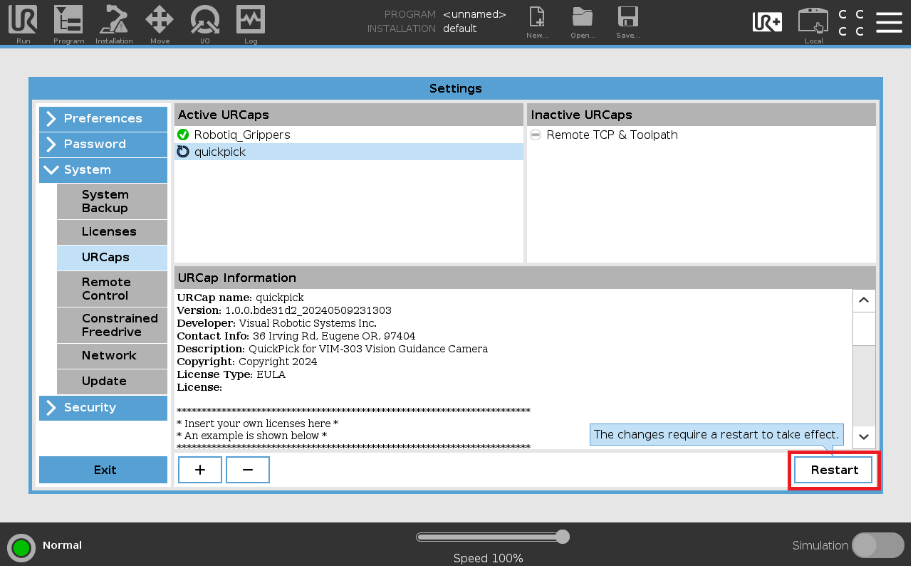Viewport: 913px width, 568px height.
Task: Click the URCap Information scroll up arrow
Action: click(x=864, y=301)
